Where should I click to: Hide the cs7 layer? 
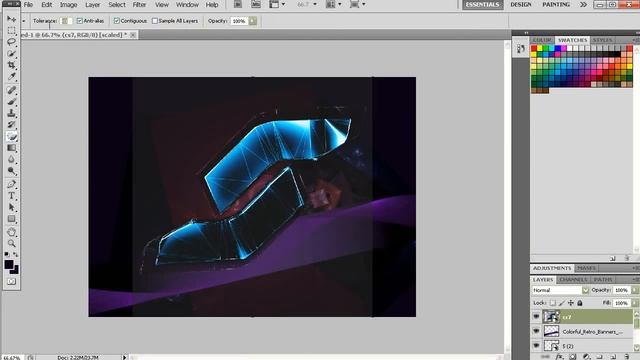(536, 317)
